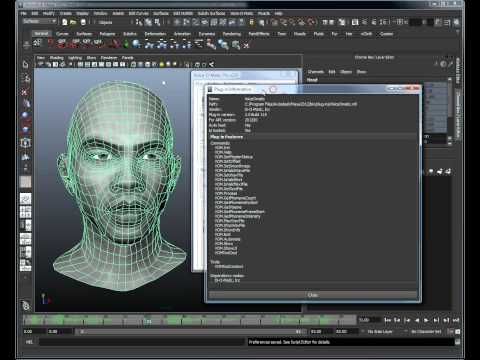Activate the Move tool in the toolbox

pyautogui.click(x=26, y=104)
